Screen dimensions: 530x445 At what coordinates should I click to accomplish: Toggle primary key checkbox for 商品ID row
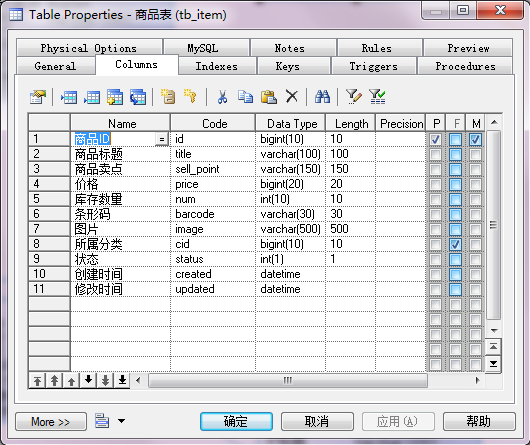point(435,139)
